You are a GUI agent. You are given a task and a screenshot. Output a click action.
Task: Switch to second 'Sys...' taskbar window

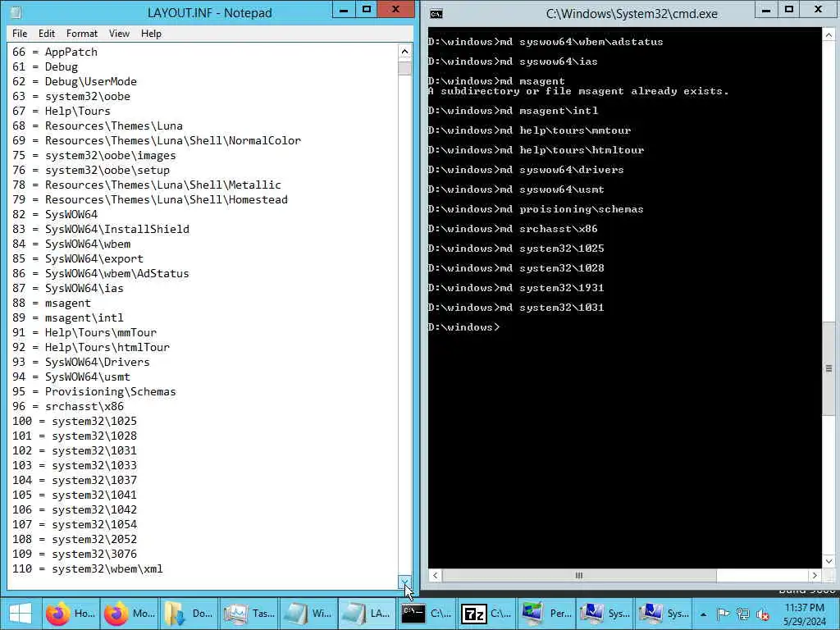[664, 614]
